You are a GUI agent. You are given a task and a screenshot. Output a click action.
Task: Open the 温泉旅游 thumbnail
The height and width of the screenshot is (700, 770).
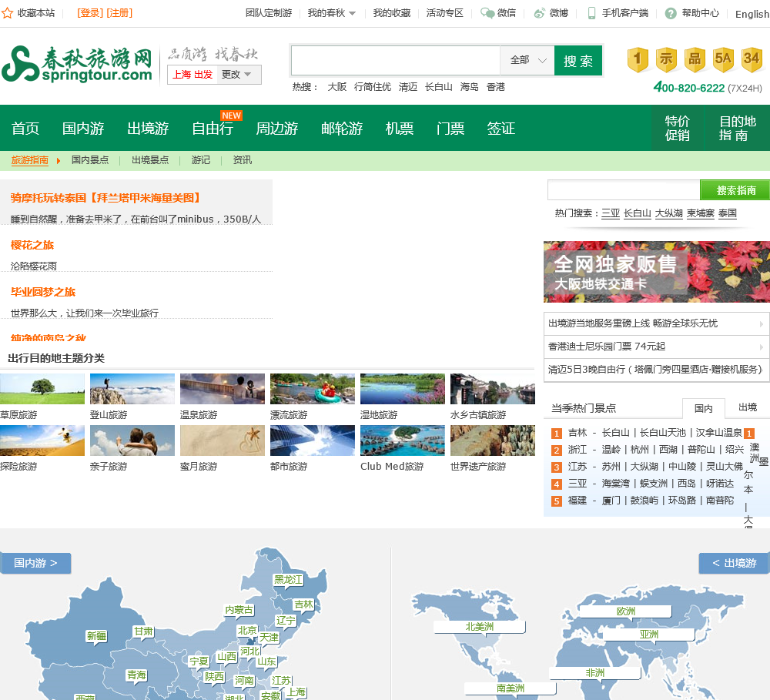point(222,389)
